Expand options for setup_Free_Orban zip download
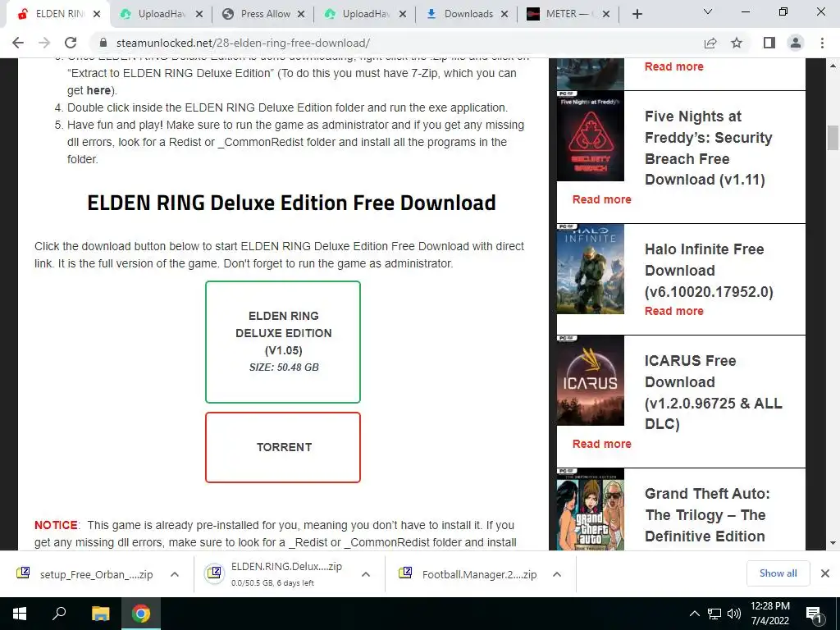The height and width of the screenshot is (630, 840). click(174, 574)
